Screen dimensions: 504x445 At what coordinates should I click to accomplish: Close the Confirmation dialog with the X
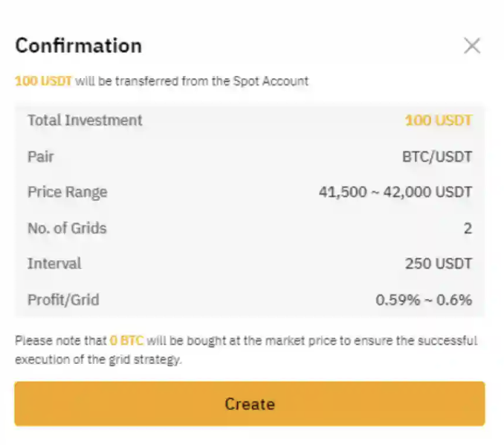472,46
